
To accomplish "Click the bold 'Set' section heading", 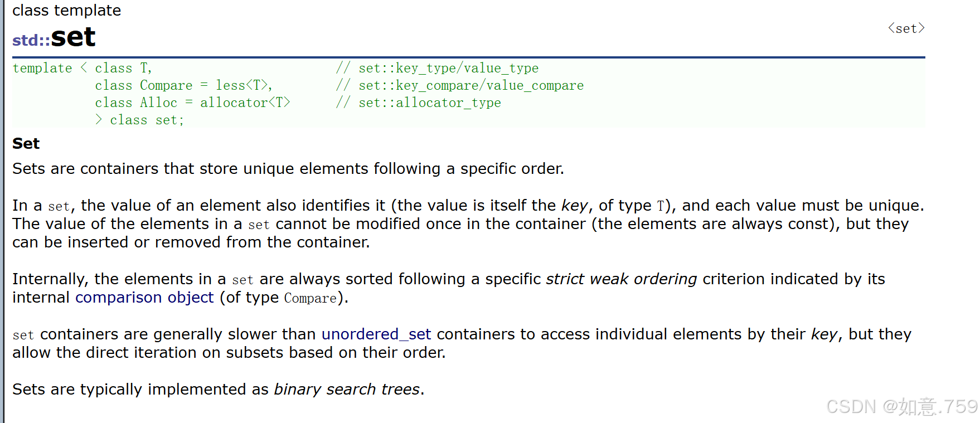I will 26,144.
